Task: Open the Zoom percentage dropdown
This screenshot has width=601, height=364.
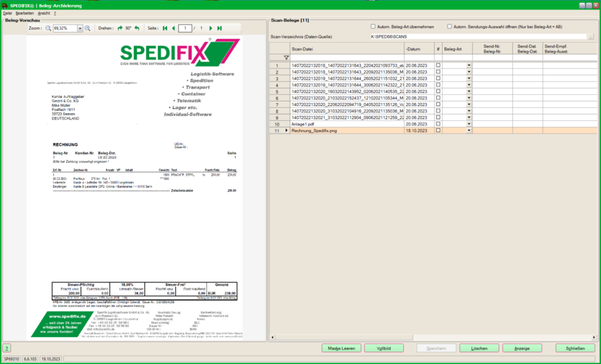Action: click(x=80, y=28)
